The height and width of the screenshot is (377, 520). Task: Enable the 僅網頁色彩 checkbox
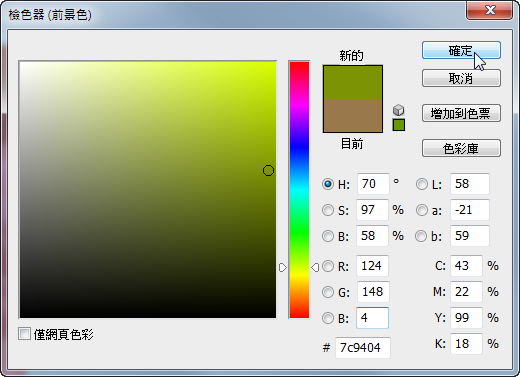24,334
